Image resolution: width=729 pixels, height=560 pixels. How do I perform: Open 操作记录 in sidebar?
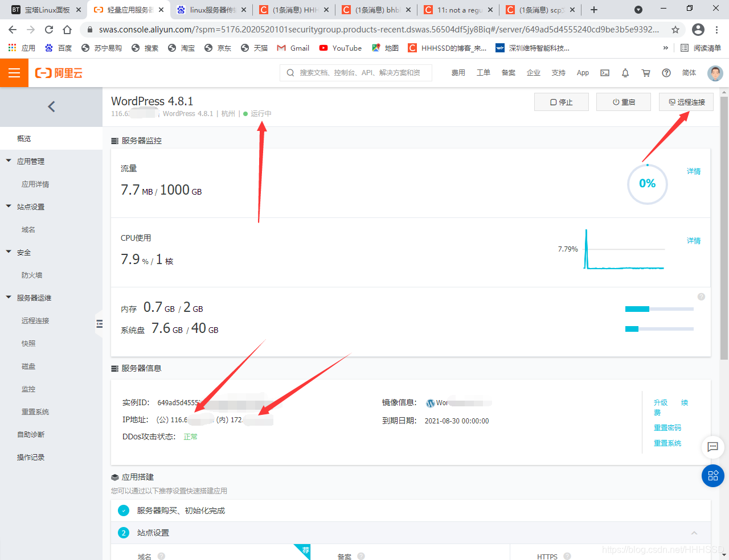pos(31,457)
